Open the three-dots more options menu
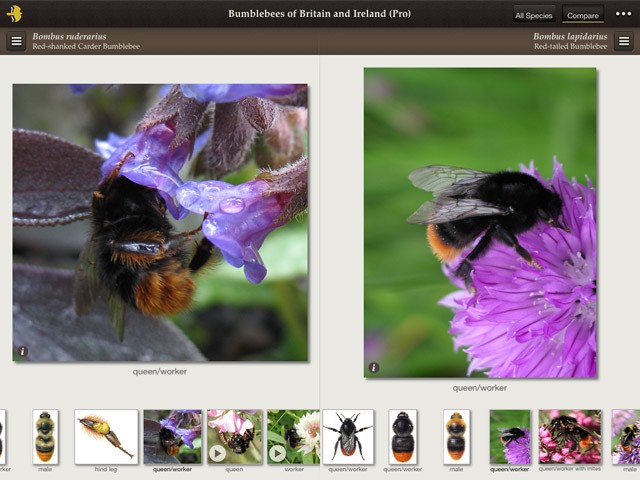The width and height of the screenshot is (640, 480). tap(623, 14)
